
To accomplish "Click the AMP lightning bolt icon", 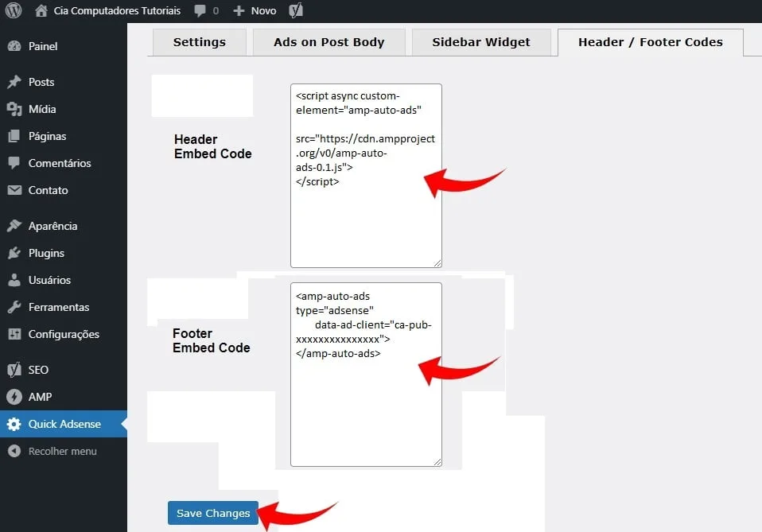I will click(14, 397).
